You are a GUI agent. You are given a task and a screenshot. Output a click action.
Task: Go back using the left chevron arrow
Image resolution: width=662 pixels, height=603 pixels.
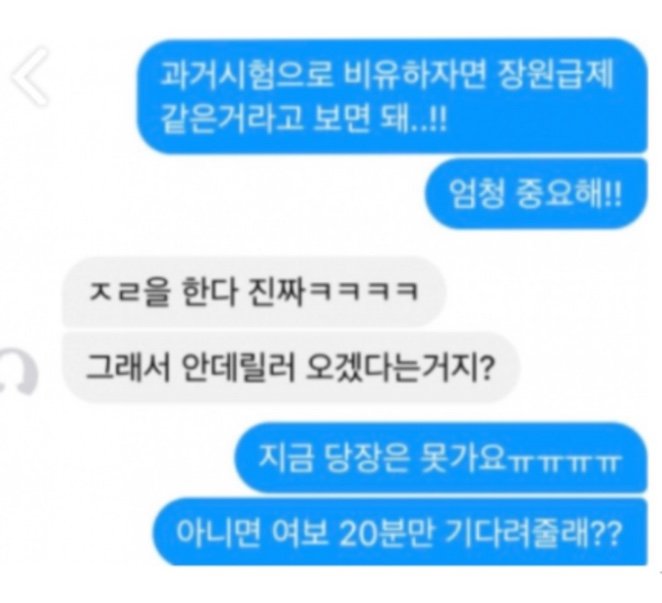[x=30, y=76]
